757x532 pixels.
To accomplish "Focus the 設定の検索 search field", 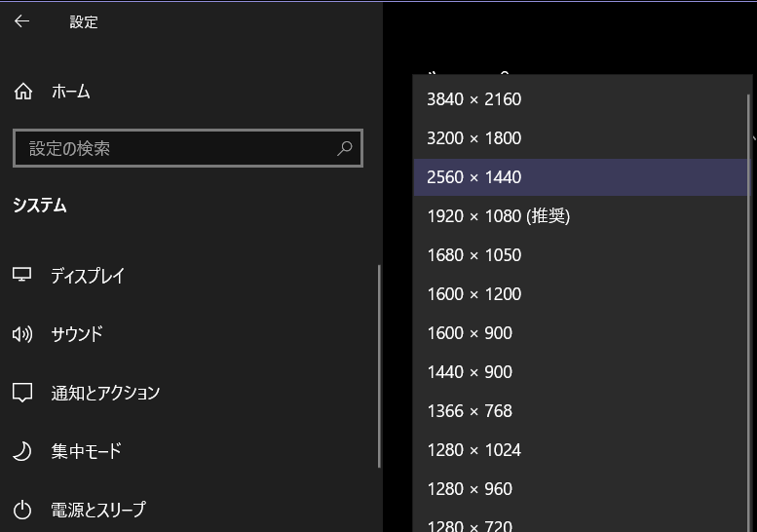I will [x=188, y=148].
